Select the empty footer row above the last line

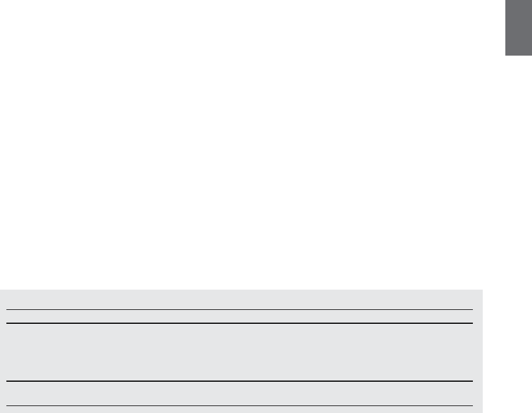coord(239,393)
